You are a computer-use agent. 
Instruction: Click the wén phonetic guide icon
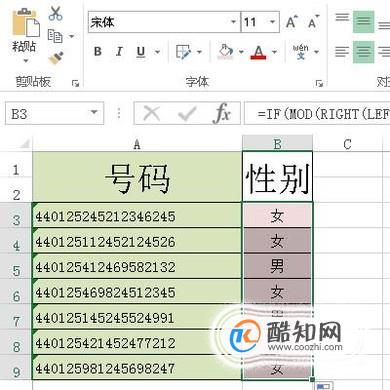pos(301,52)
